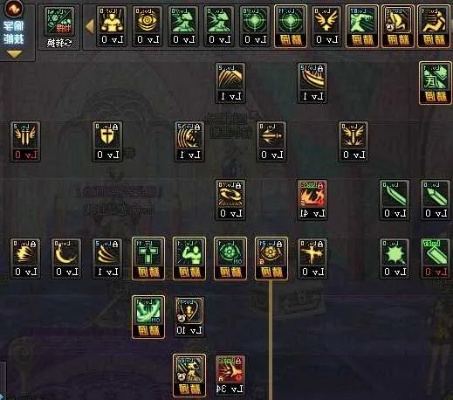Click the red flame skill at Lv 41
453x400 pixels.
point(312,200)
